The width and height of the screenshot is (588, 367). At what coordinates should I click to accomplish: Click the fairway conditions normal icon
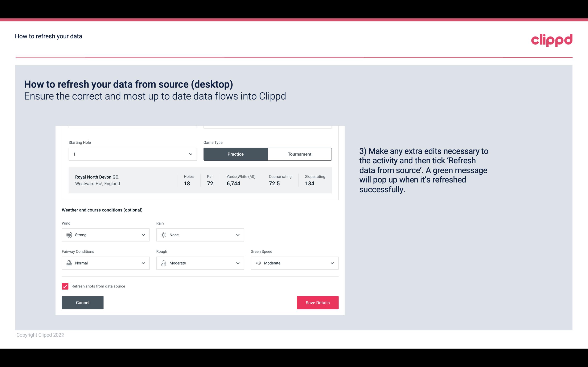point(69,263)
